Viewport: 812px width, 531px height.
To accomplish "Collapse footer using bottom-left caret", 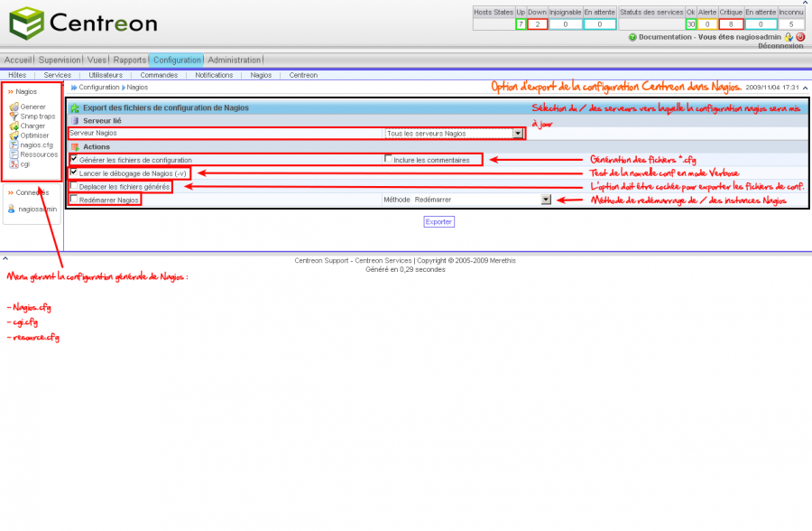I will tap(5, 258).
